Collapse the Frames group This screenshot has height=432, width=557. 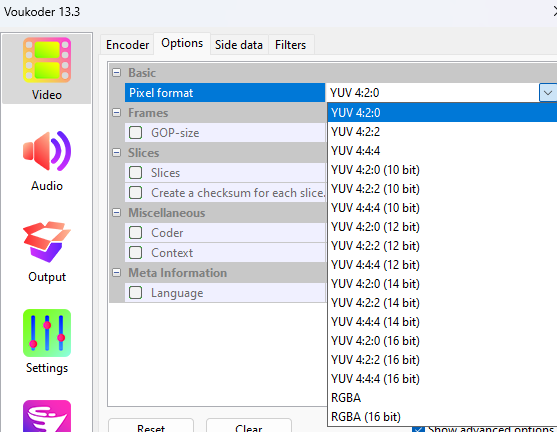116,113
